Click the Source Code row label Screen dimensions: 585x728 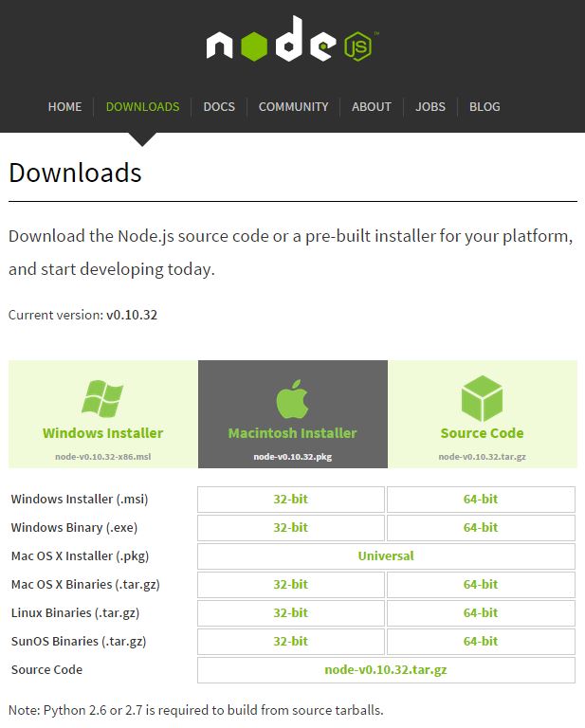pyautogui.click(x=46, y=669)
